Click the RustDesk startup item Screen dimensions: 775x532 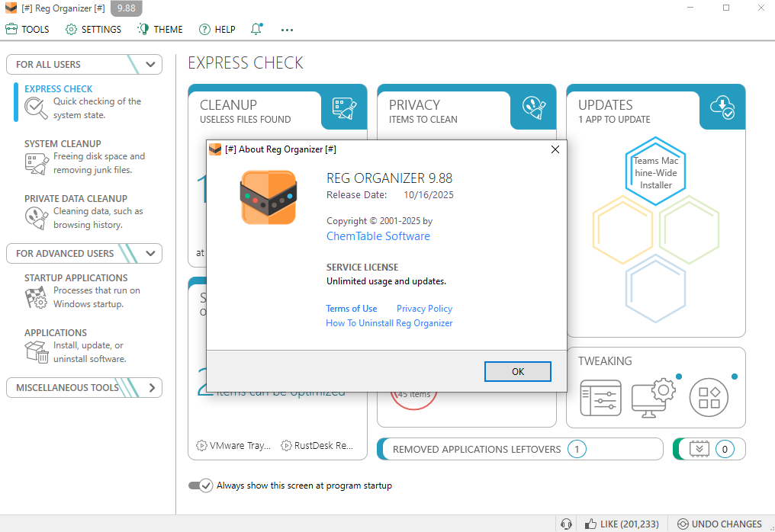[317, 446]
